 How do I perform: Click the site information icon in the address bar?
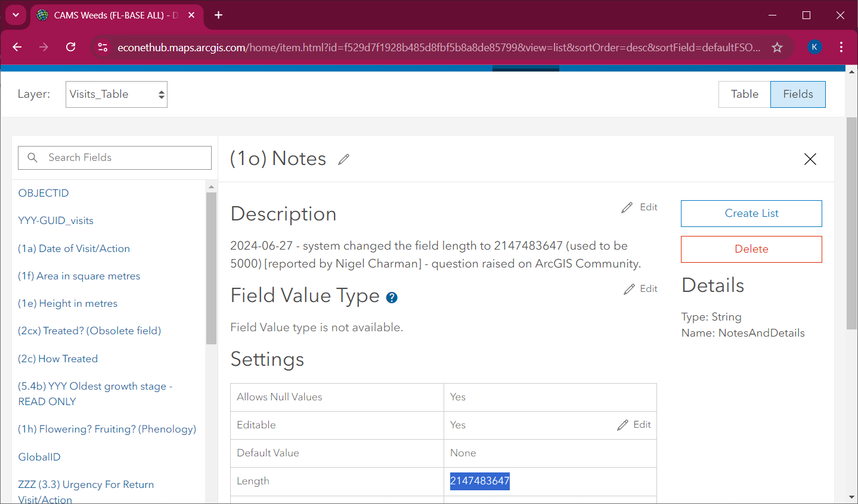(x=103, y=47)
